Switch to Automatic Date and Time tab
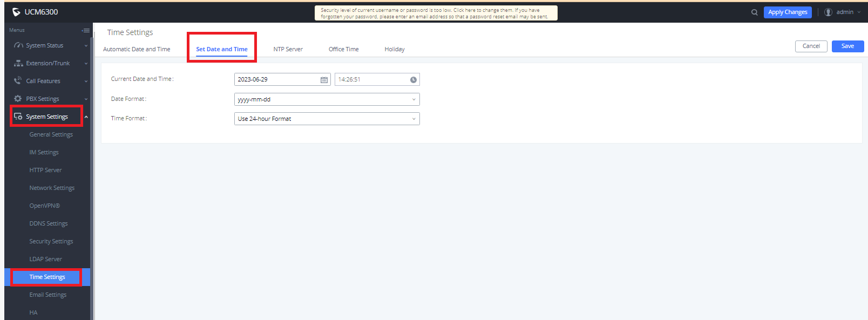This screenshot has height=320, width=868. (x=137, y=49)
